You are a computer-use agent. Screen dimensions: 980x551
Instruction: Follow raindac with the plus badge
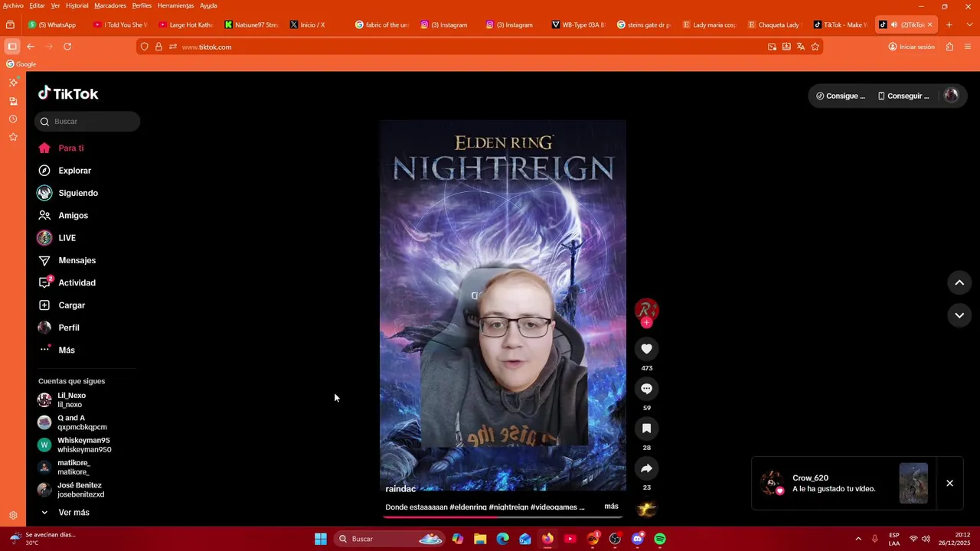point(646,323)
